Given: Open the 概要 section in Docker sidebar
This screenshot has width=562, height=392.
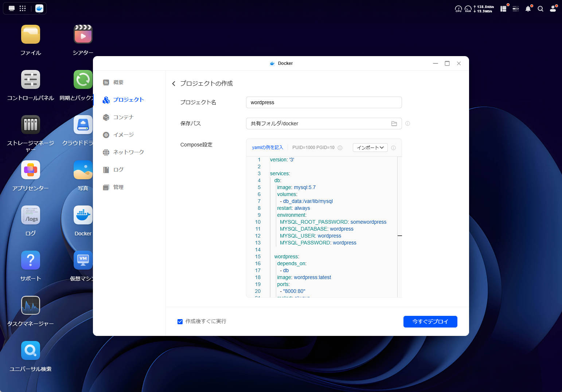Looking at the screenshot, I should point(114,83).
